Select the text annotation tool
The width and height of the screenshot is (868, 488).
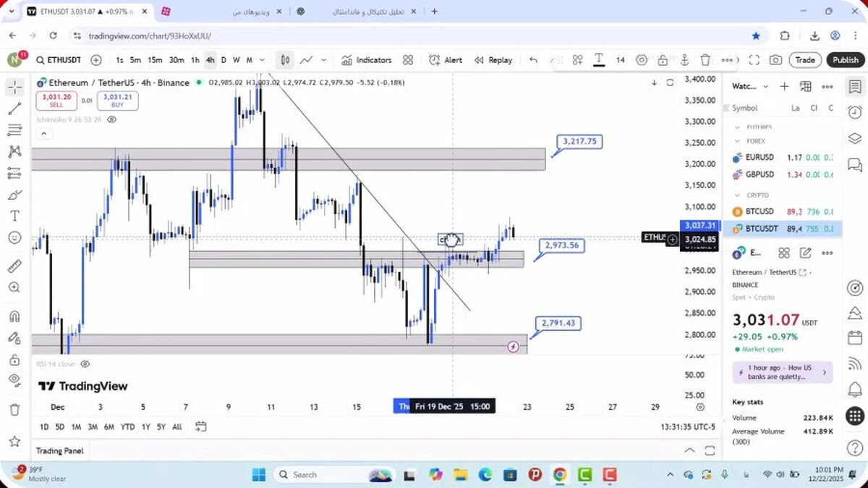click(14, 216)
